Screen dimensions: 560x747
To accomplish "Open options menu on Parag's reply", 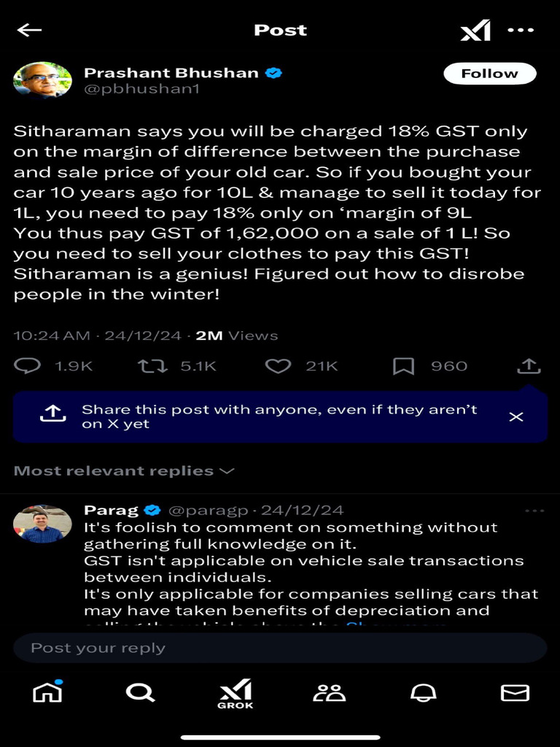I will (x=534, y=511).
